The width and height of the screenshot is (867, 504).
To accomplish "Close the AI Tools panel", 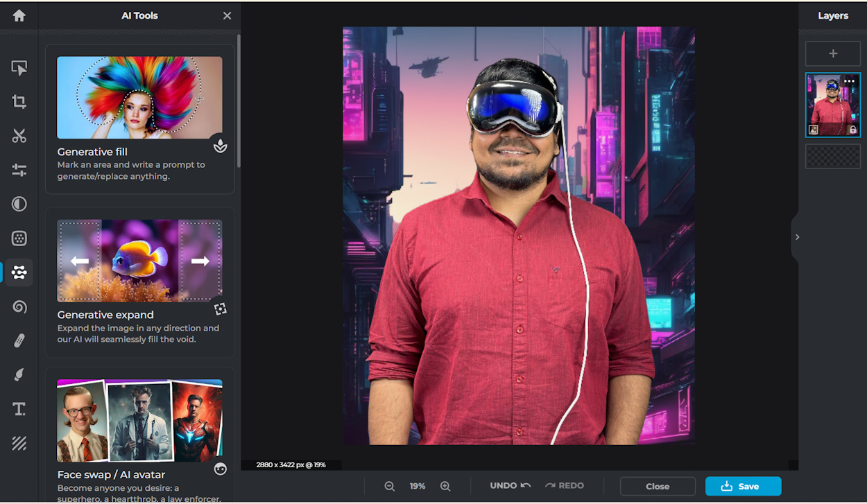I will (x=227, y=15).
